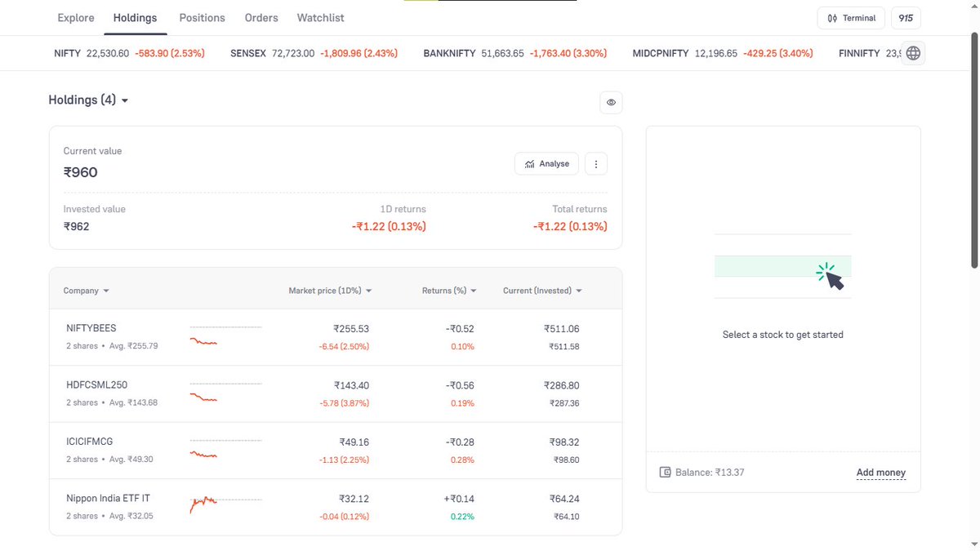Open the three-dot more options menu
980x551 pixels.
[x=596, y=163]
